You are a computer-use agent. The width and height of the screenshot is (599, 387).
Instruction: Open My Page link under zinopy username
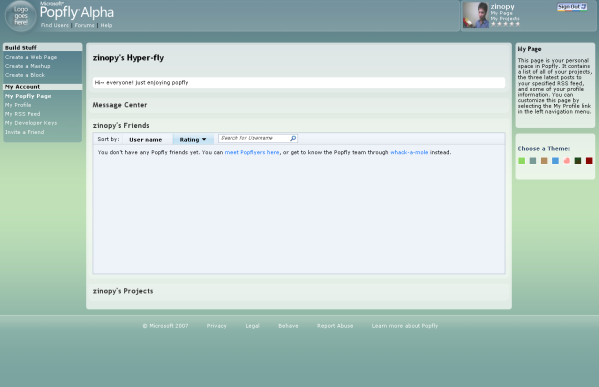point(502,13)
